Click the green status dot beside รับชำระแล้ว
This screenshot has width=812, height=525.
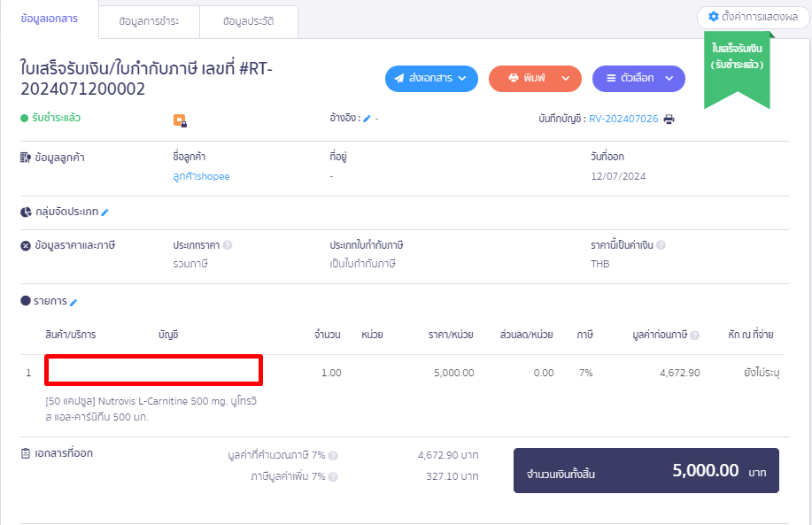pos(23,118)
